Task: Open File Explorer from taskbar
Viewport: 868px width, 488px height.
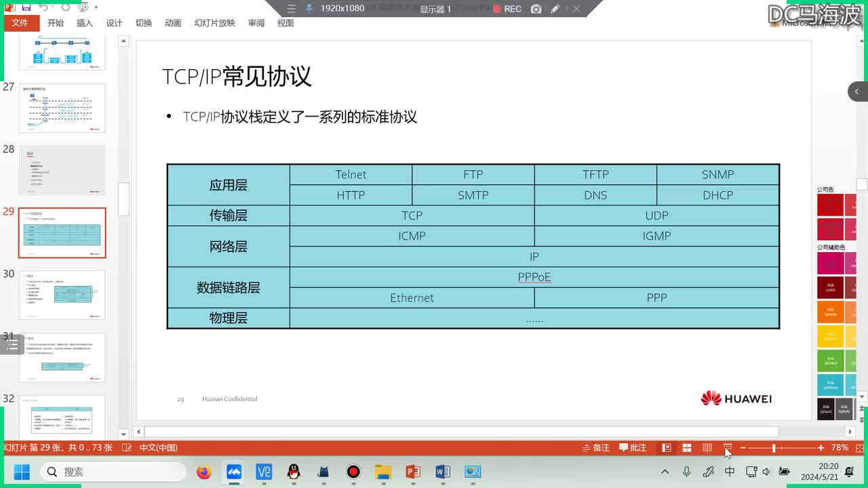Action: [383, 472]
